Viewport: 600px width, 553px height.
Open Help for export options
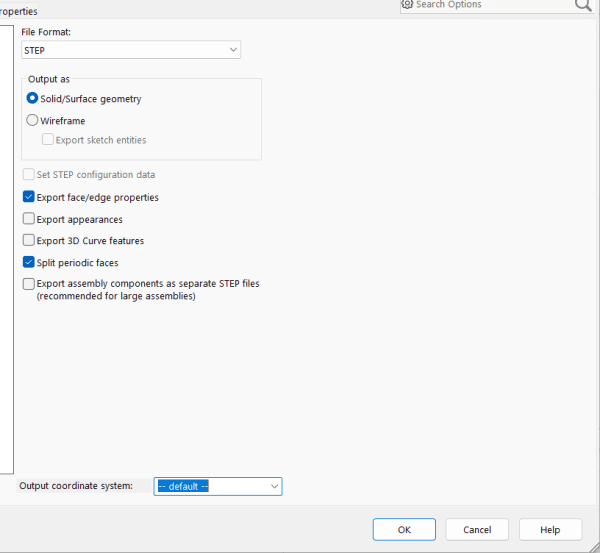[x=550, y=530]
